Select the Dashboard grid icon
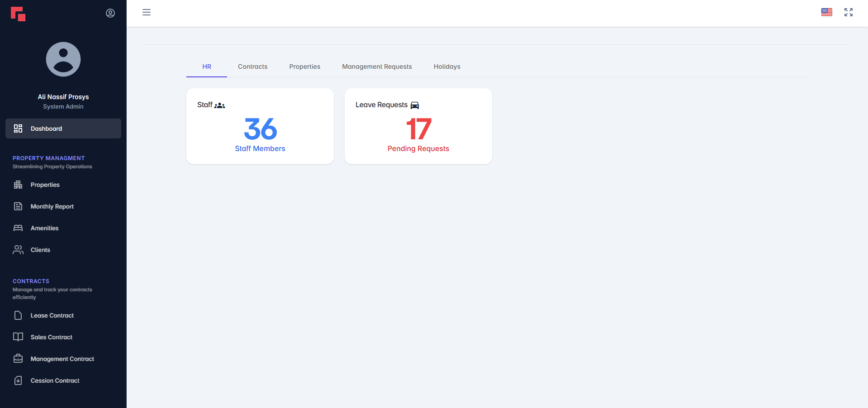 (x=18, y=128)
